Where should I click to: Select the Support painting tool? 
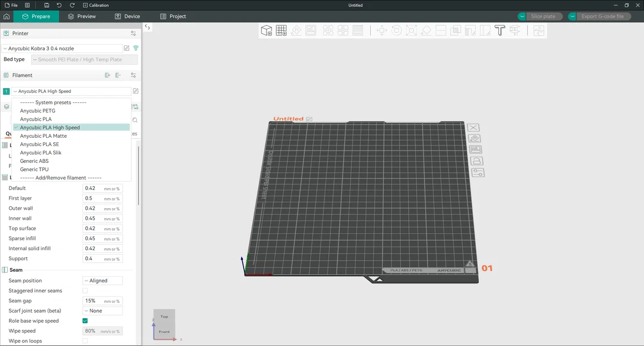click(x=471, y=30)
